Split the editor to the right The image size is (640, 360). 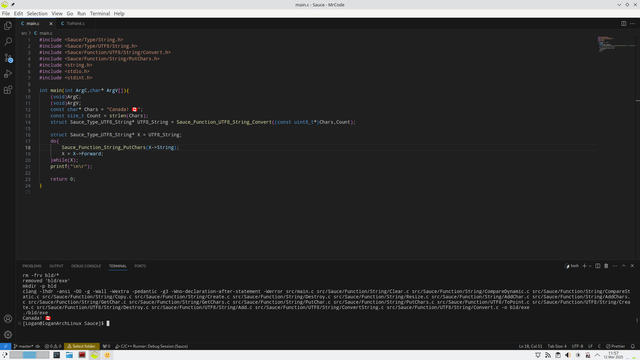(x=624, y=24)
